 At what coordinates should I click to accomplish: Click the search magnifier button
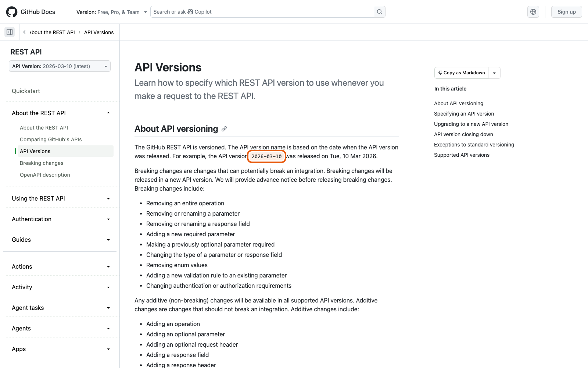point(380,12)
